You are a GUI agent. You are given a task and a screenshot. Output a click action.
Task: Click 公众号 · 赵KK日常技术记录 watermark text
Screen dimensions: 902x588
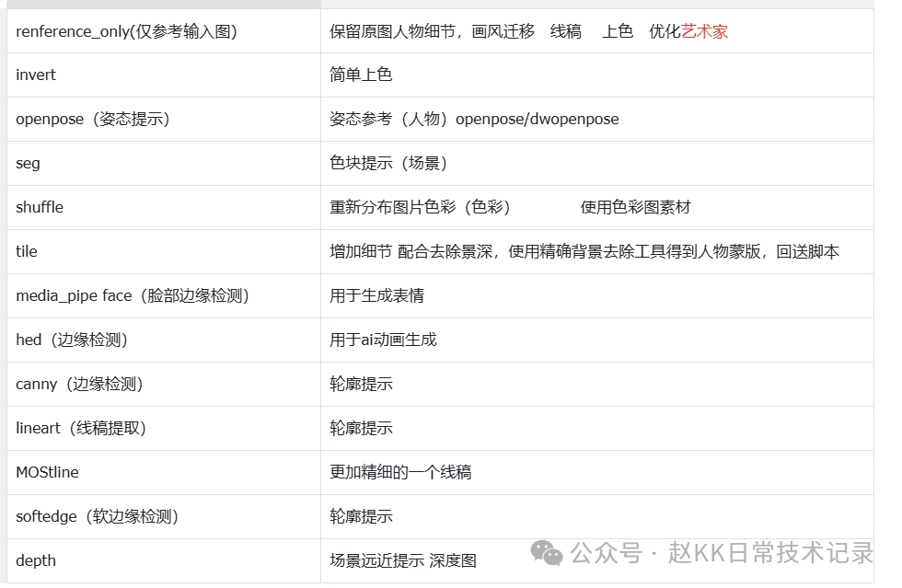pyautogui.click(x=722, y=553)
